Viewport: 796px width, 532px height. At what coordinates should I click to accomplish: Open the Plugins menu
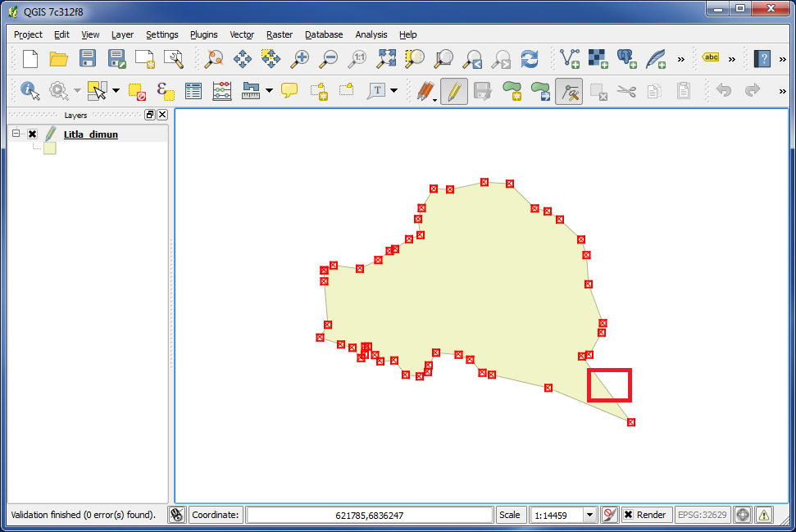203,34
